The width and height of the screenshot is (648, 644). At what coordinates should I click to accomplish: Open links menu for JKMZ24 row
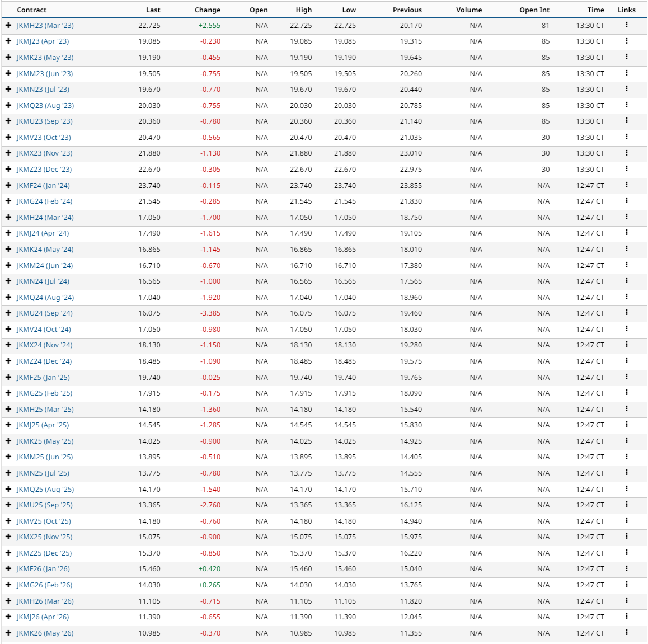point(627,361)
